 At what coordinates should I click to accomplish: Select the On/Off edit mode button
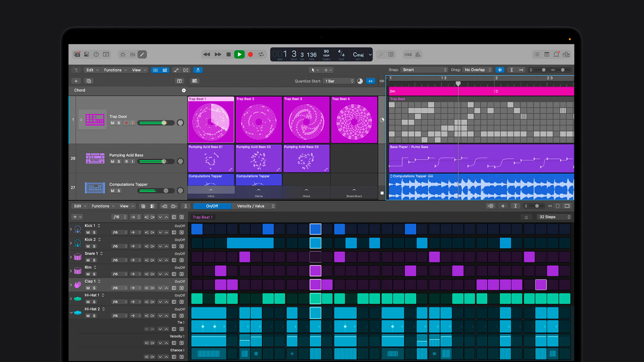pyautogui.click(x=212, y=206)
